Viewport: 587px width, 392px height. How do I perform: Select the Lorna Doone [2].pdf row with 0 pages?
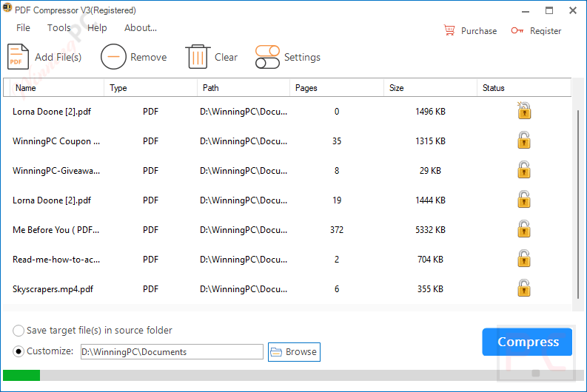click(x=287, y=112)
